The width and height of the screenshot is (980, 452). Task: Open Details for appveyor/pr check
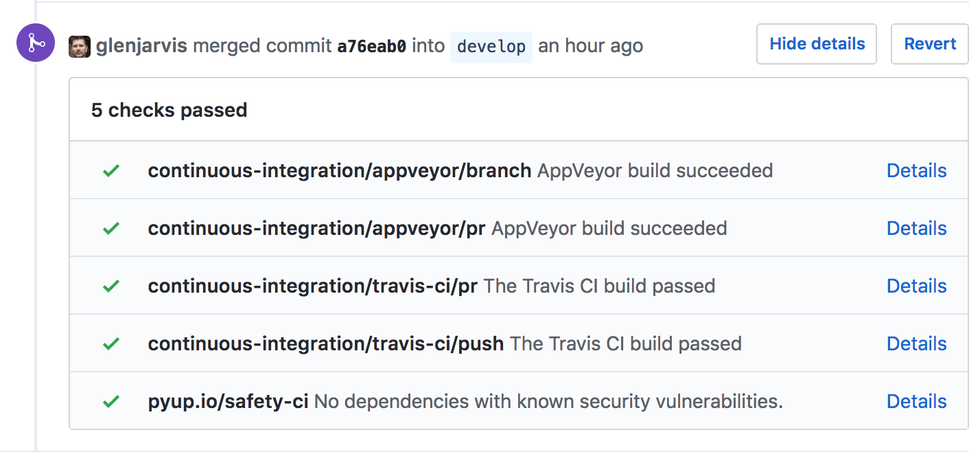click(917, 227)
